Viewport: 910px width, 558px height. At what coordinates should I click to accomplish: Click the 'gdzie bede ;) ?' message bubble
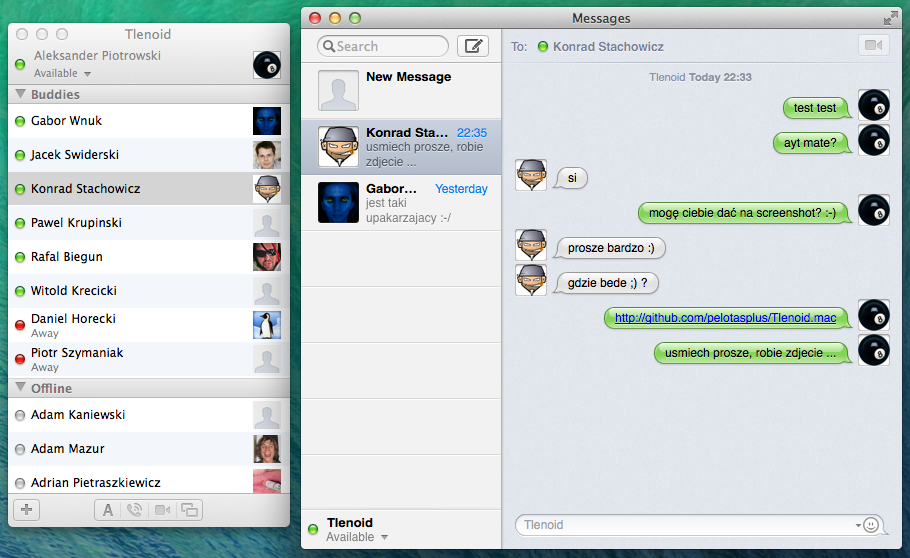click(x=607, y=283)
